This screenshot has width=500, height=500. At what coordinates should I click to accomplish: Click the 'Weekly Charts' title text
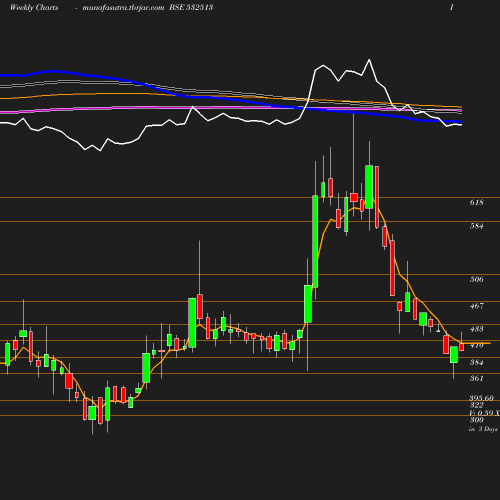tap(34, 7)
